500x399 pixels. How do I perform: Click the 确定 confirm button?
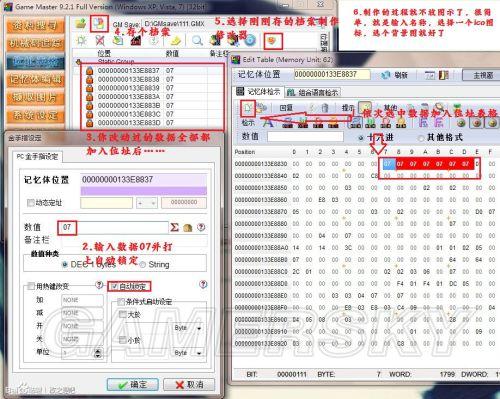(x=132, y=384)
